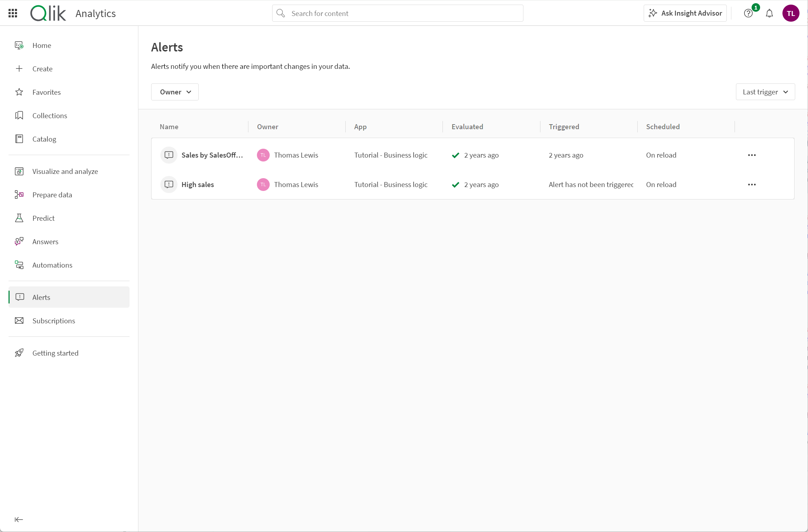This screenshot has height=532, width=808.
Task: Open Getting started section
Action: 55,352
